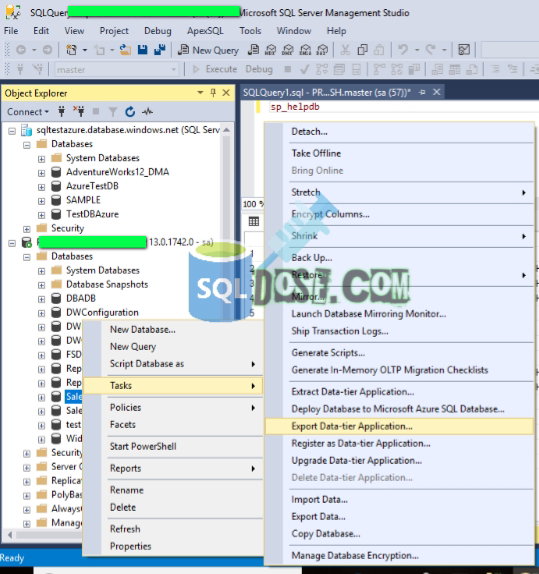Click Deploy Database to Microsoft Azure SQL Database
The height and width of the screenshot is (574, 539).
coord(398,409)
